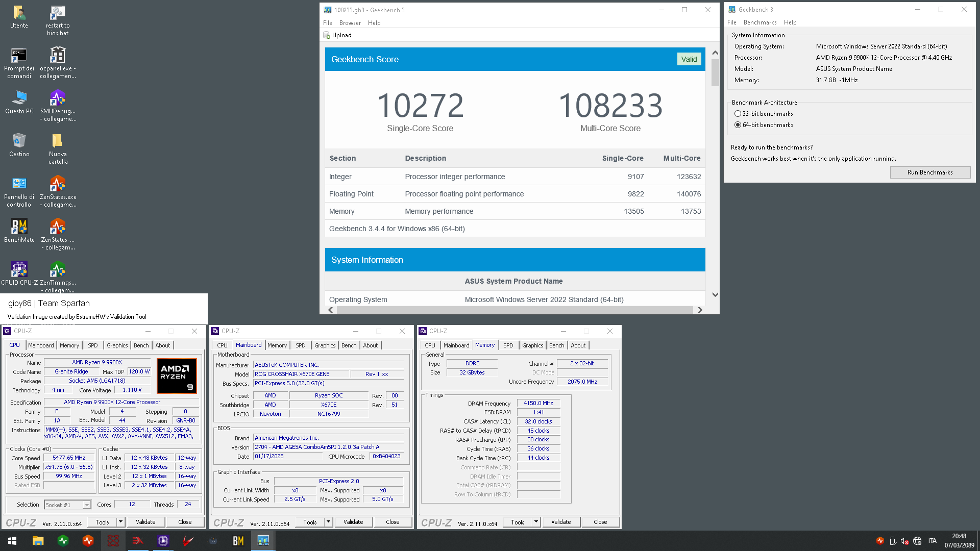This screenshot has width=980, height=551.
Task: Open Benchmarks menu in Geekbench 3 window
Action: coord(760,22)
